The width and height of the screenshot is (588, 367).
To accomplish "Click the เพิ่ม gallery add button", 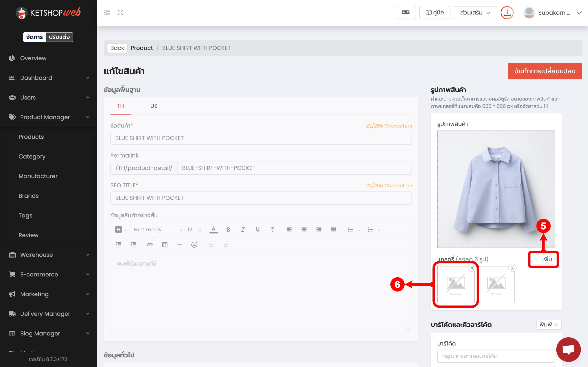I will [543, 259].
